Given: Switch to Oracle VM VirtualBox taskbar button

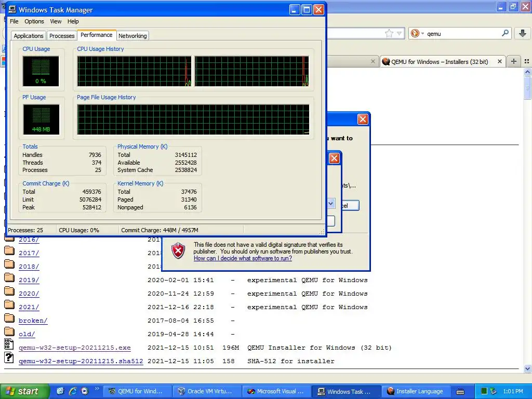Looking at the screenshot, I should click(207, 392).
